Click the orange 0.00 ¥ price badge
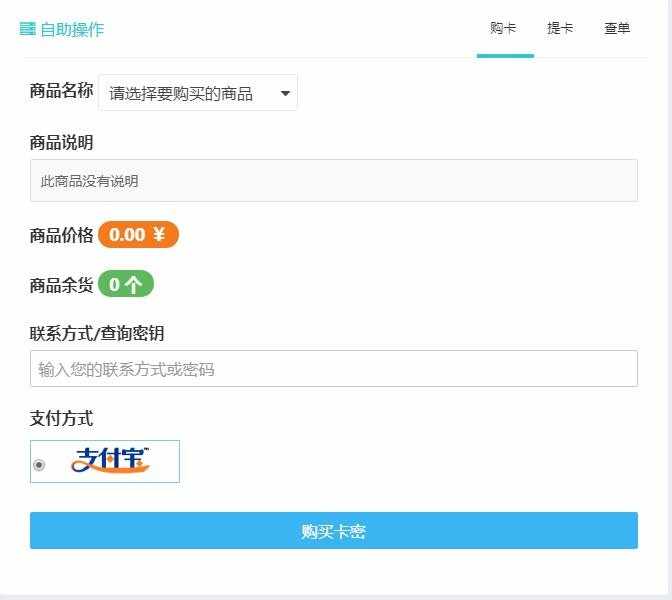 click(138, 234)
